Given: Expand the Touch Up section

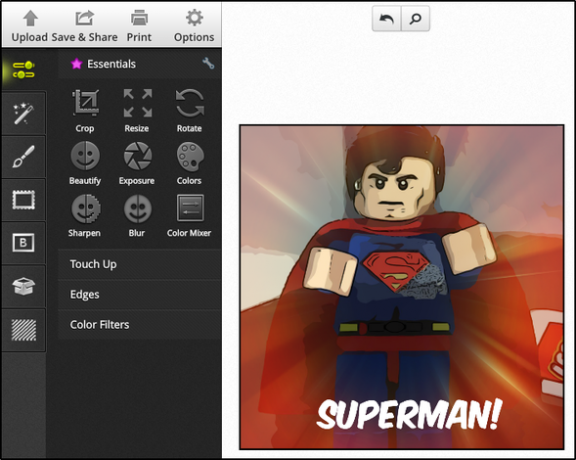Looking at the screenshot, I should [140, 264].
